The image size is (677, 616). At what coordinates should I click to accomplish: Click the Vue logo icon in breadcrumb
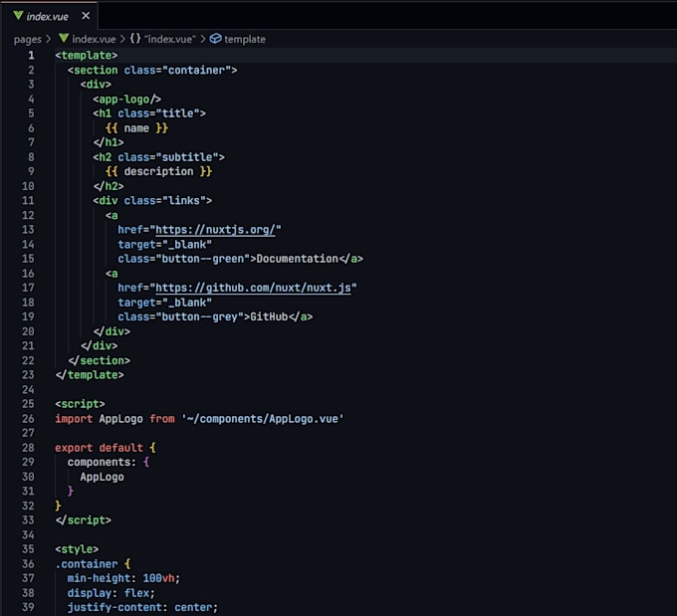(x=64, y=39)
